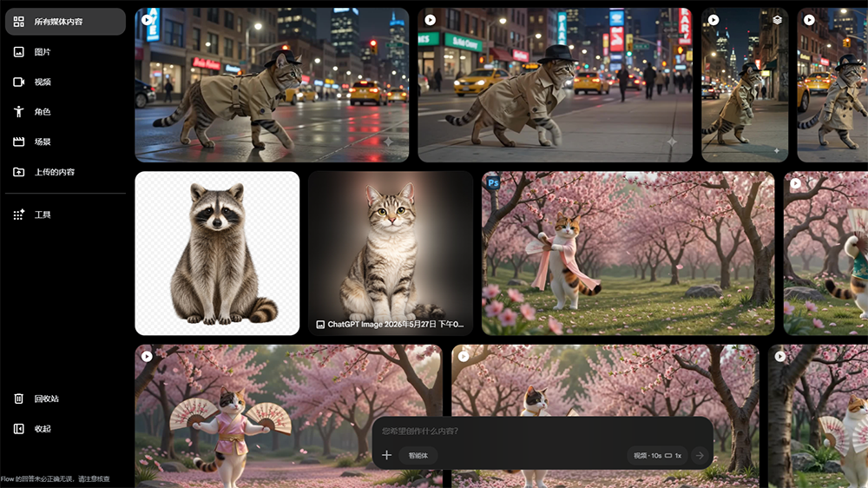Select the 视频 camera icon in sidebar
Viewport: 868px width, 488px height.
tap(19, 82)
